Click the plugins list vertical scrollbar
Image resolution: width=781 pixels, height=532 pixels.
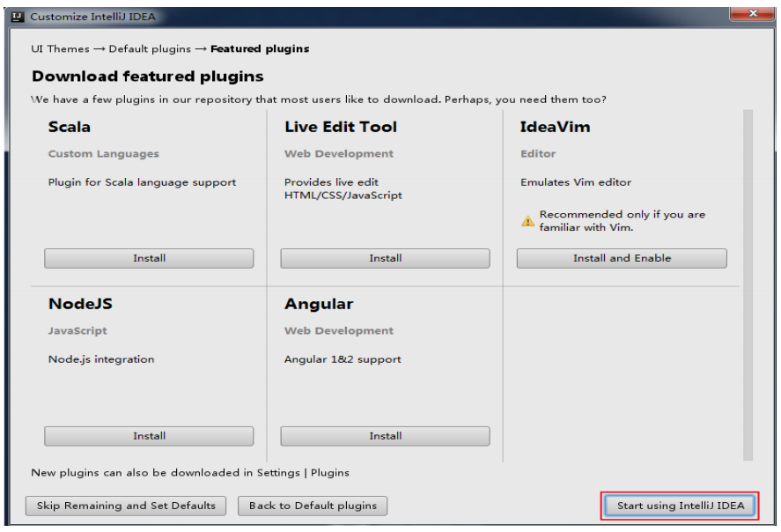pyautogui.click(x=748, y=284)
